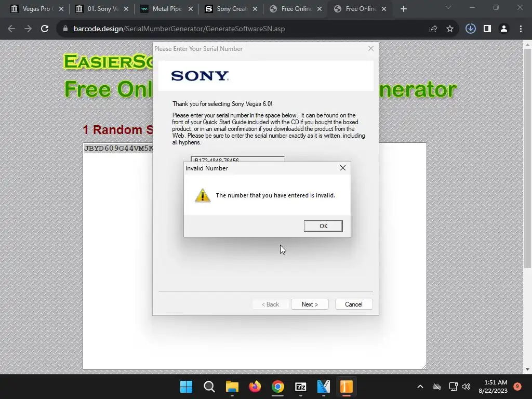532x399 pixels.
Task: Click the generated serial text JBYD609G44VM5K
Action: pyautogui.click(x=118, y=148)
